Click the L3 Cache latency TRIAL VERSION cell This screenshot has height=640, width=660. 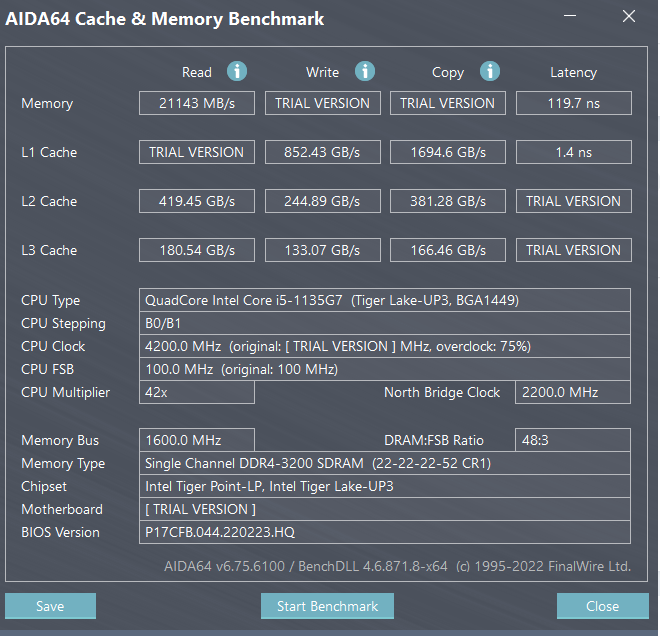coord(574,250)
